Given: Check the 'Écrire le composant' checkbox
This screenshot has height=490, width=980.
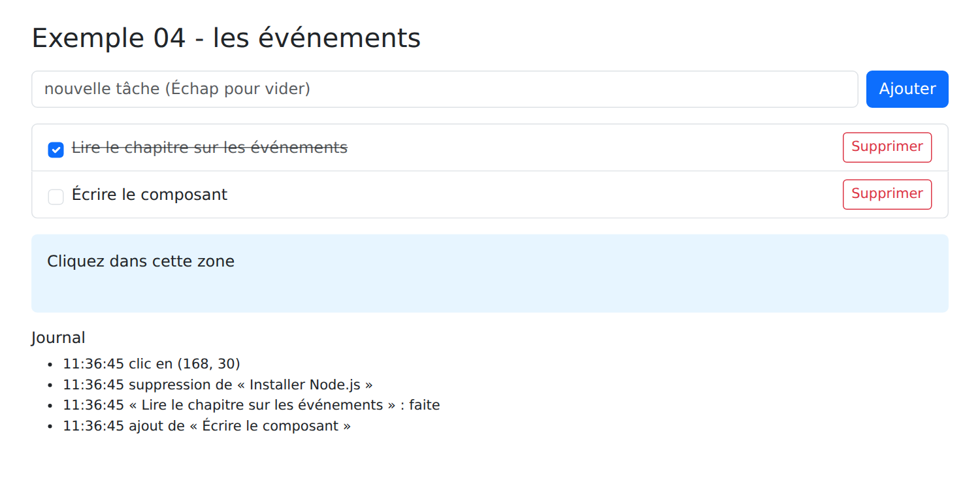Looking at the screenshot, I should point(56,197).
